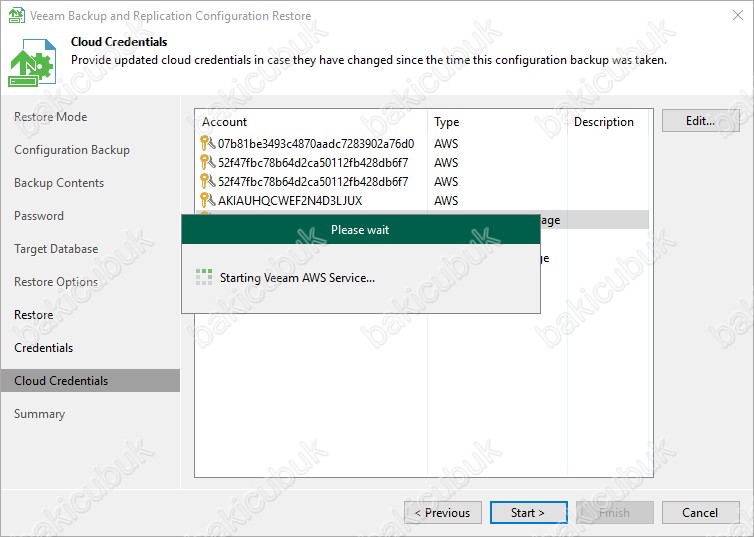Viewport: 754px width, 537px height.
Task: Go to Backup Contents step
Action: (59, 183)
